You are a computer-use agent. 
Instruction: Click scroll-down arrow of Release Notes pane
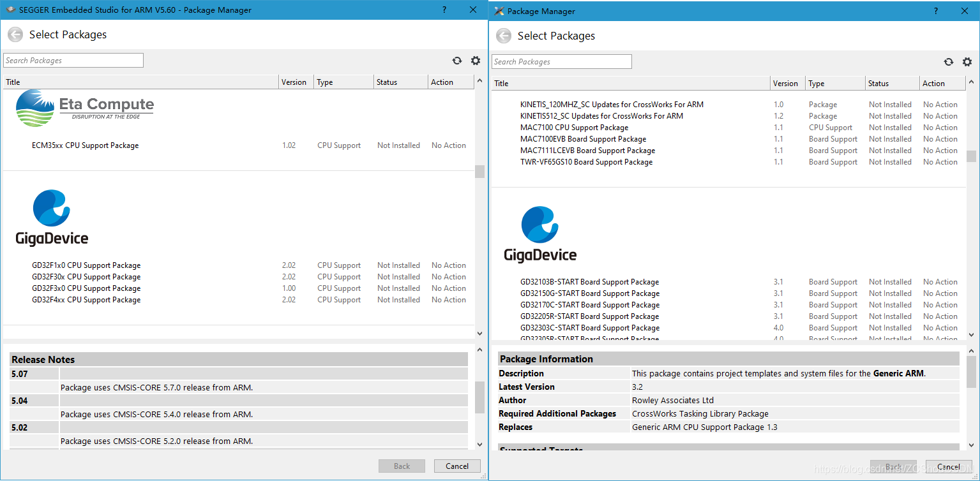click(x=480, y=445)
